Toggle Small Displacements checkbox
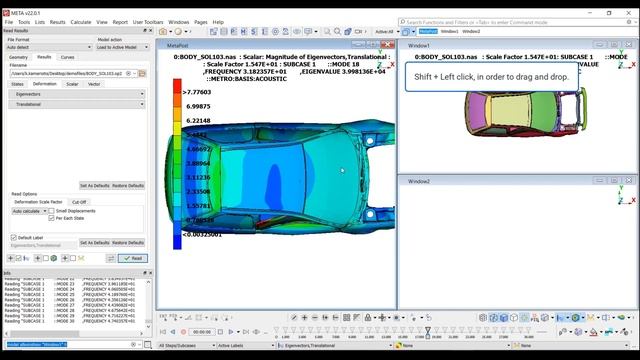The image size is (640, 360). 51,211
